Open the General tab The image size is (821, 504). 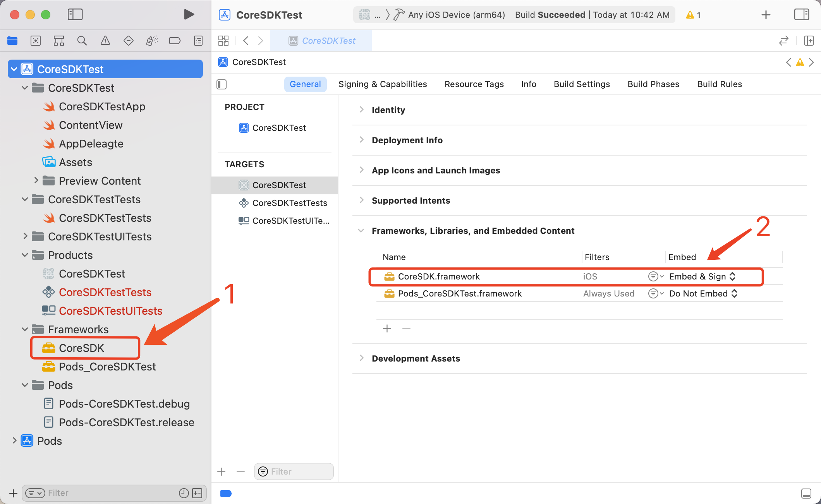click(305, 84)
